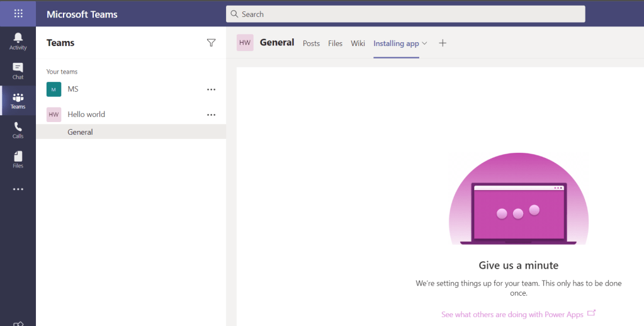This screenshot has width=644, height=326.
Task: Open Calls from the left rail
Action: click(18, 130)
